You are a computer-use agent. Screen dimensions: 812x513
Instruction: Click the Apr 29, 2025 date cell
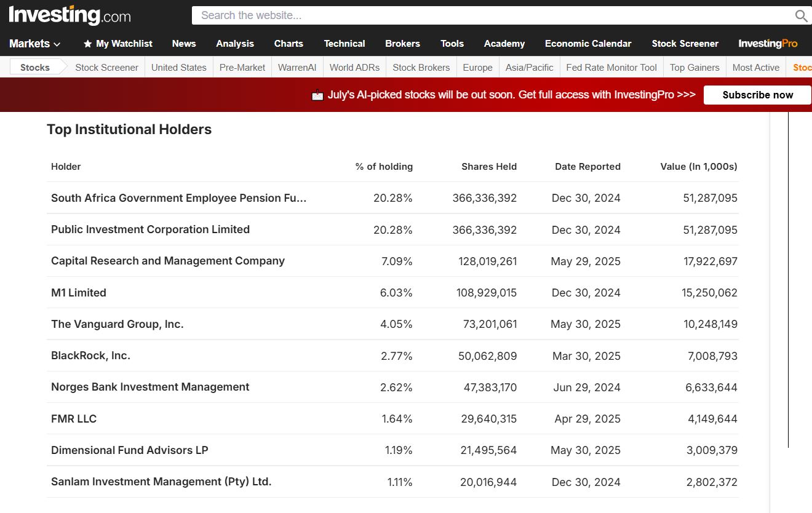pos(587,419)
